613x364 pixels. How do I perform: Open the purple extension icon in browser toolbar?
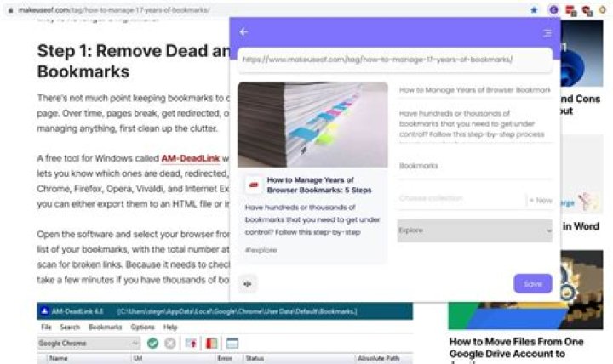tap(553, 9)
